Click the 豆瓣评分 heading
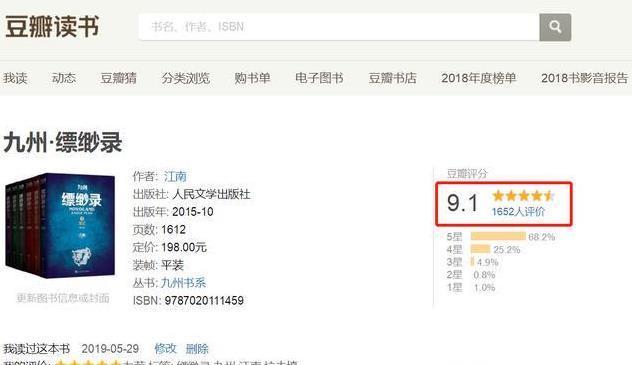This screenshot has width=632, height=365. tap(467, 174)
